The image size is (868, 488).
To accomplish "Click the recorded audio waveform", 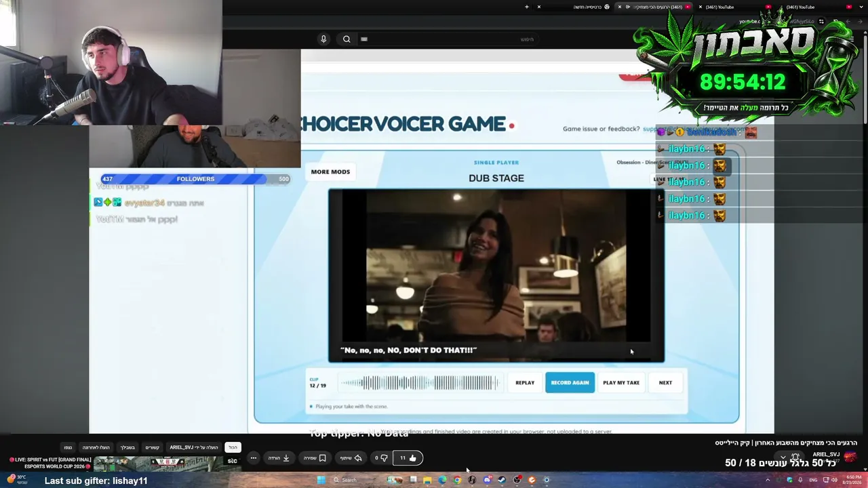I will pos(420,383).
